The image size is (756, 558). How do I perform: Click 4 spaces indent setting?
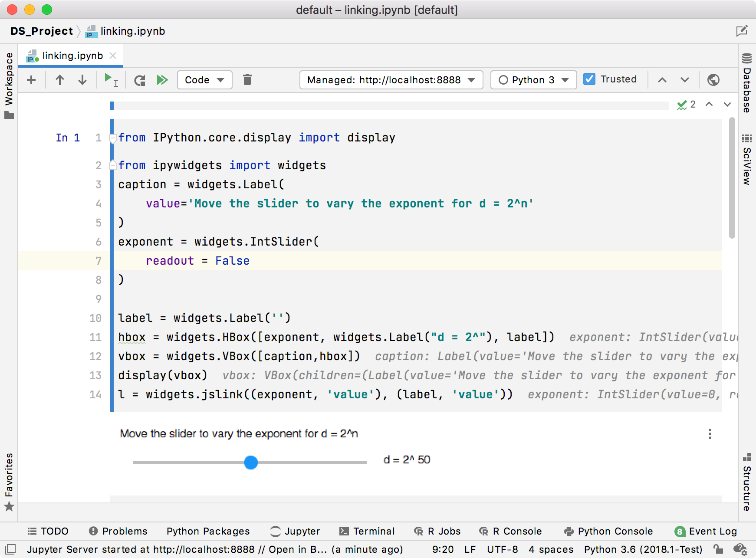[x=551, y=549]
